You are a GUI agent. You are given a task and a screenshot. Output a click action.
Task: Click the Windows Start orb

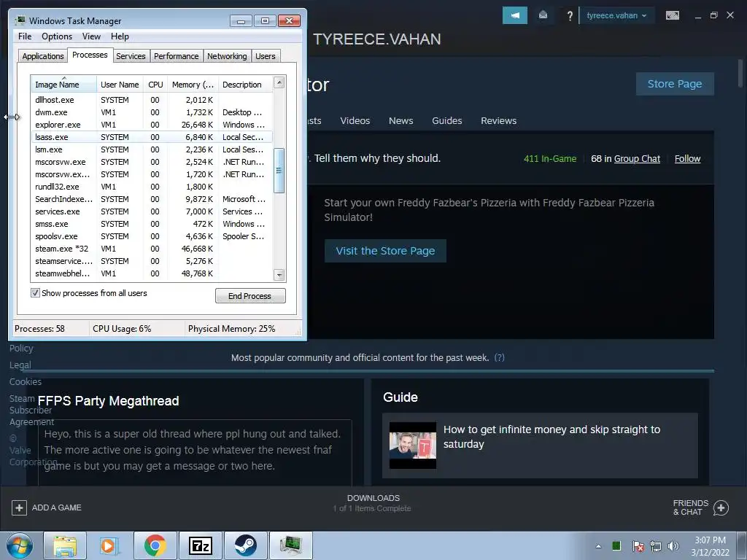[20, 545]
